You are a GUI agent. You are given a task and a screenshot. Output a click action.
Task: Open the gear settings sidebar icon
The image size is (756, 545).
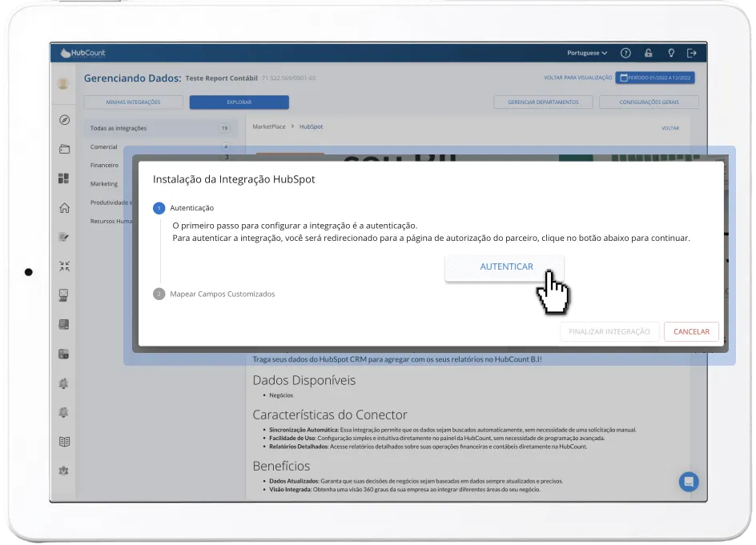[x=63, y=471]
